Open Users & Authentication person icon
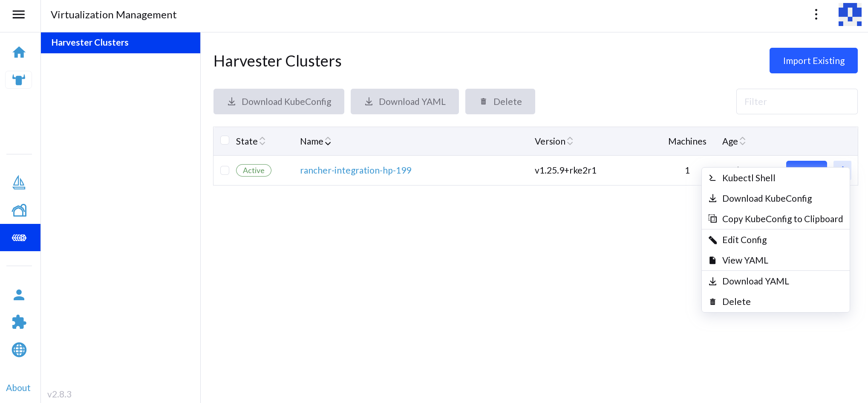 (19, 295)
